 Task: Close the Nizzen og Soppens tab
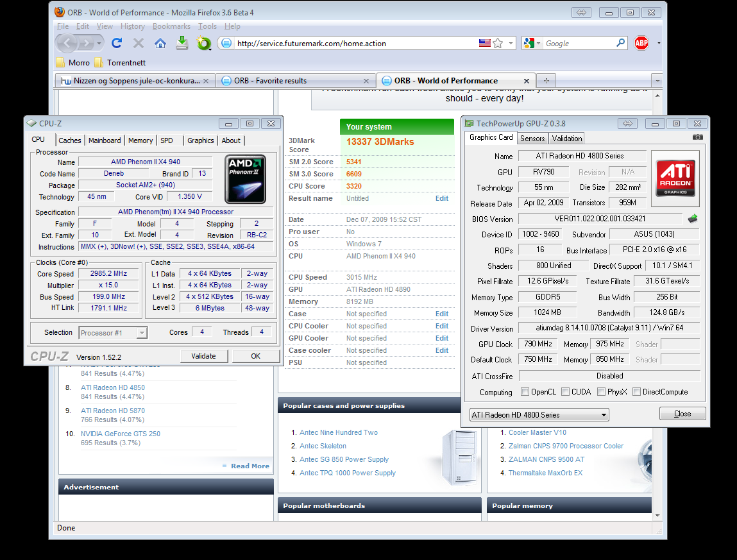pos(205,81)
